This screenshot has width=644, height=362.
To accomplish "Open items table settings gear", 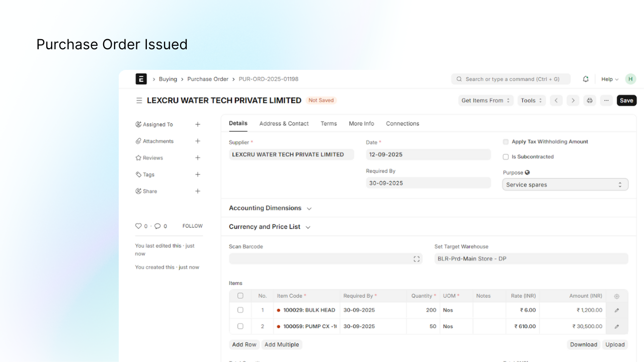I will tap(617, 296).
